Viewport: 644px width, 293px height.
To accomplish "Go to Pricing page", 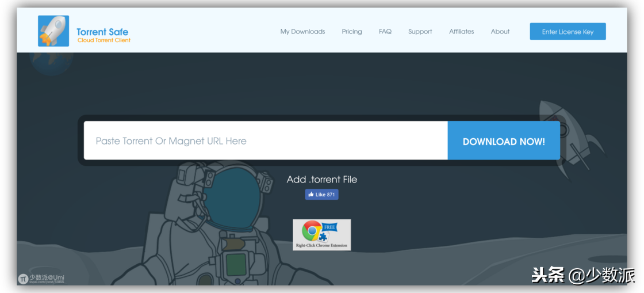I will pyautogui.click(x=352, y=32).
